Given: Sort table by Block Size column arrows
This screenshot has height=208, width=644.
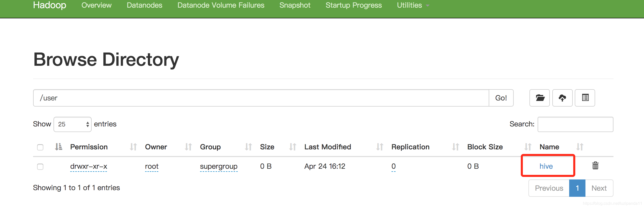Looking at the screenshot, I should coord(528,147).
